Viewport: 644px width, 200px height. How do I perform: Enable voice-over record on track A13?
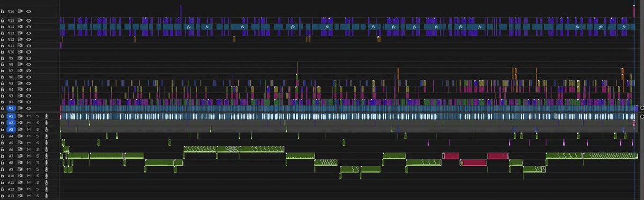click(x=46, y=196)
